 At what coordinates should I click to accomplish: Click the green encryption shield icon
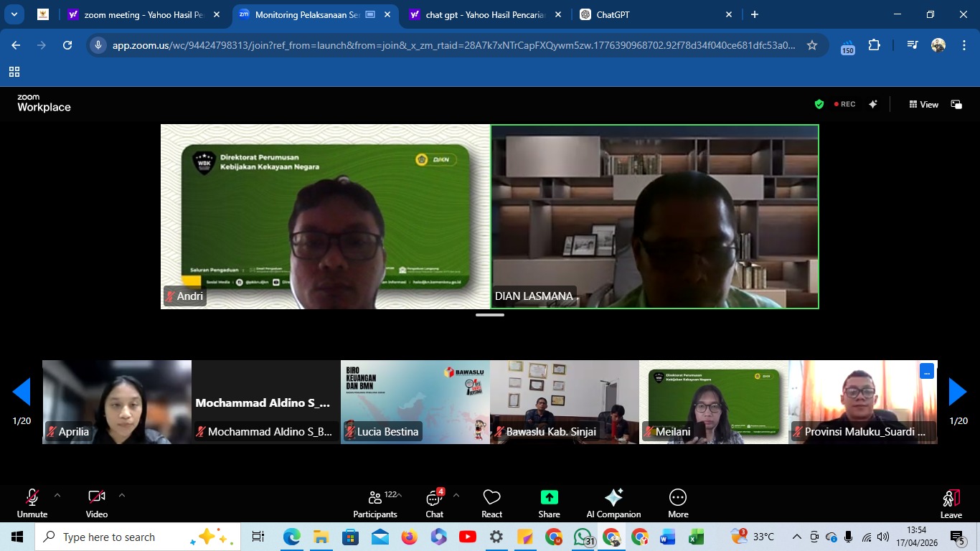click(819, 104)
